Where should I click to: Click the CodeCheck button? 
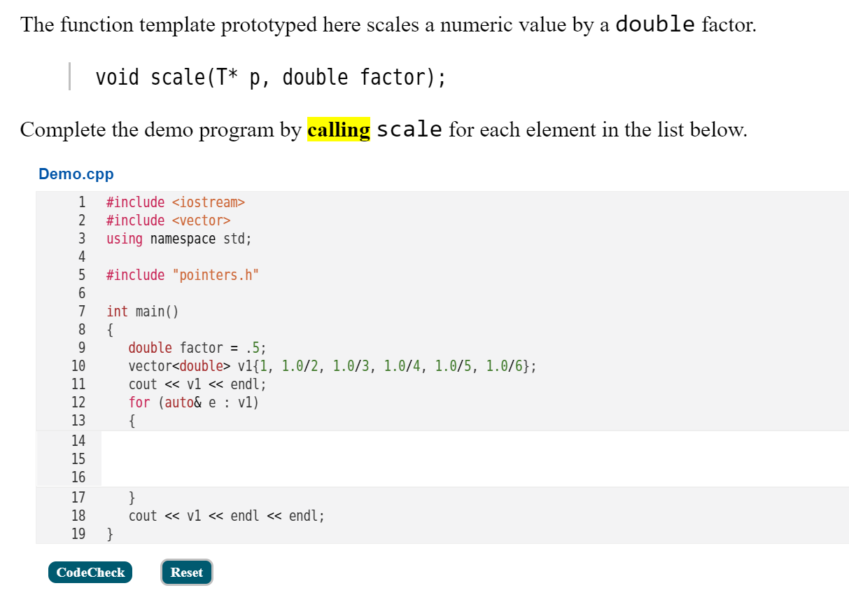90,572
